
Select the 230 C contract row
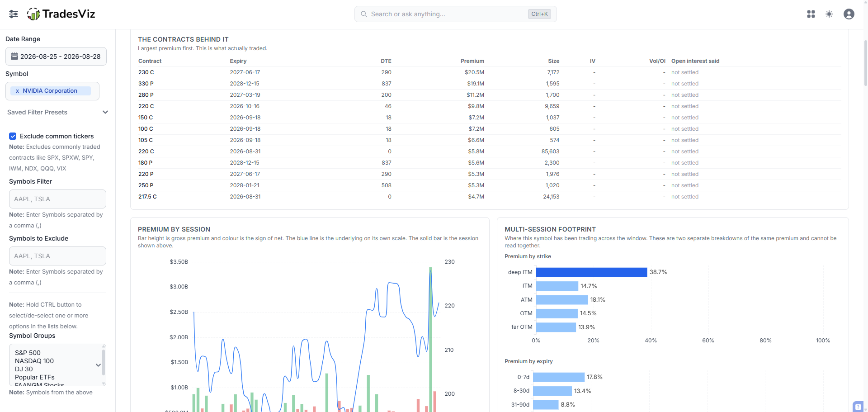(x=490, y=72)
